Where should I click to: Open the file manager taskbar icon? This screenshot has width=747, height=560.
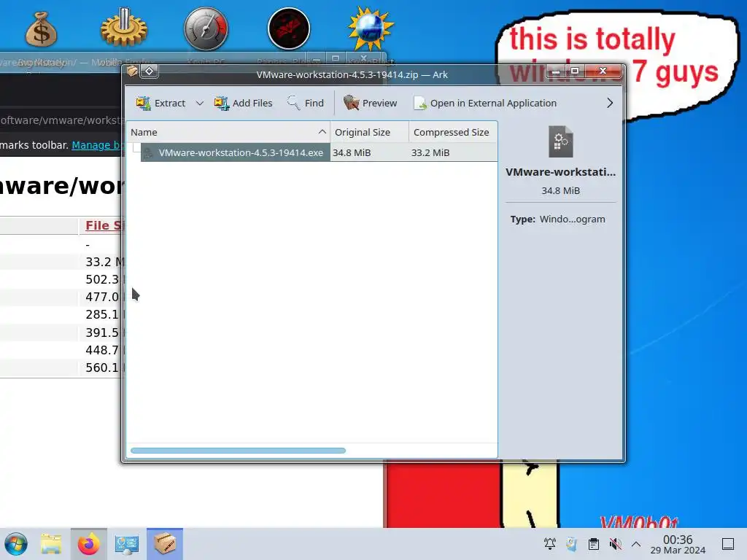point(51,544)
